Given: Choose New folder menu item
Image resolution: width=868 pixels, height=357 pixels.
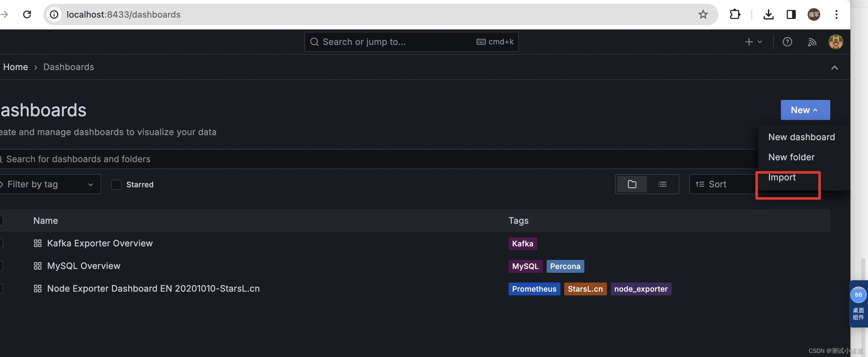Looking at the screenshot, I should pyautogui.click(x=791, y=157).
